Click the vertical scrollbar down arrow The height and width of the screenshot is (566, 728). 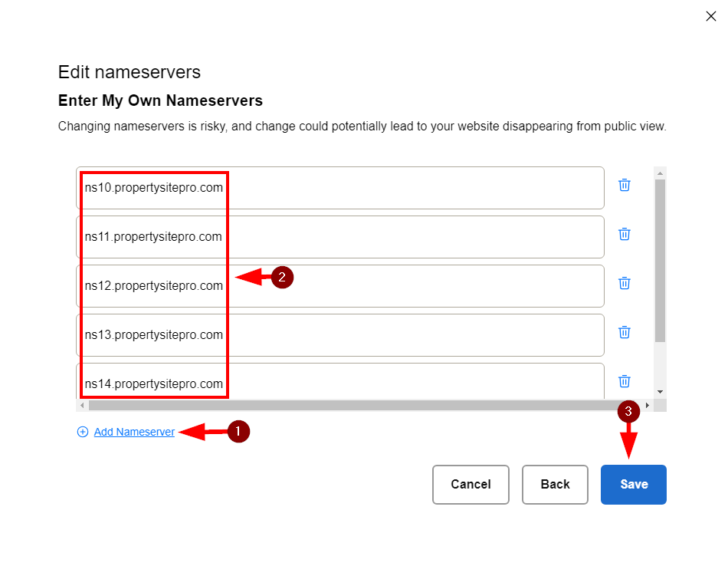pyautogui.click(x=660, y=392)
